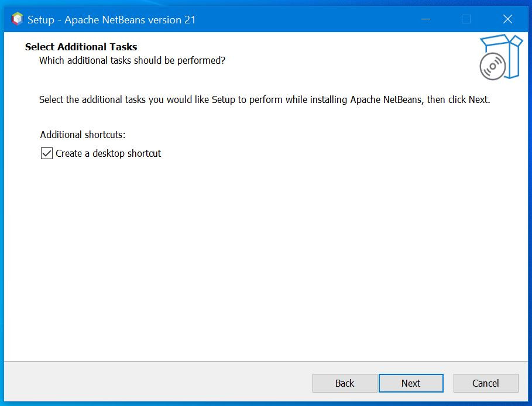Image resolution: width=532 pixels, height=406 pixels.
Task: Click the installer box-and-disc graphic
Action: tap(500, 57)
